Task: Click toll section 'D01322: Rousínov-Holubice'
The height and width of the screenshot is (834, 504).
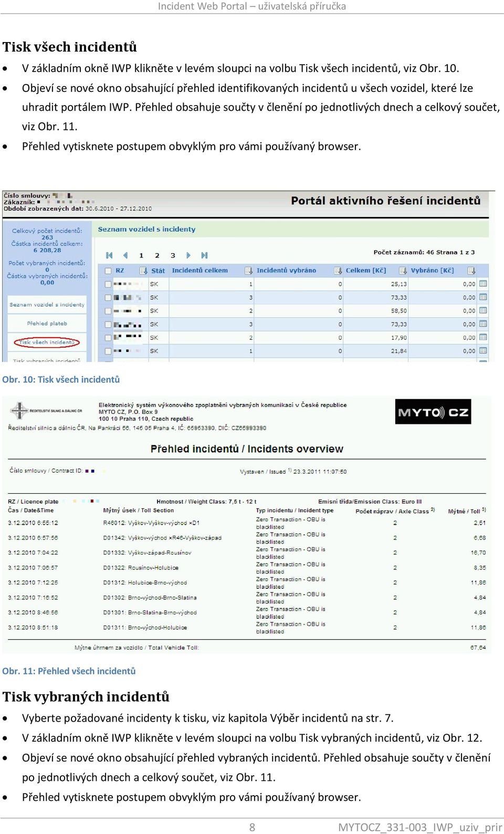Action: click(141, 568)
